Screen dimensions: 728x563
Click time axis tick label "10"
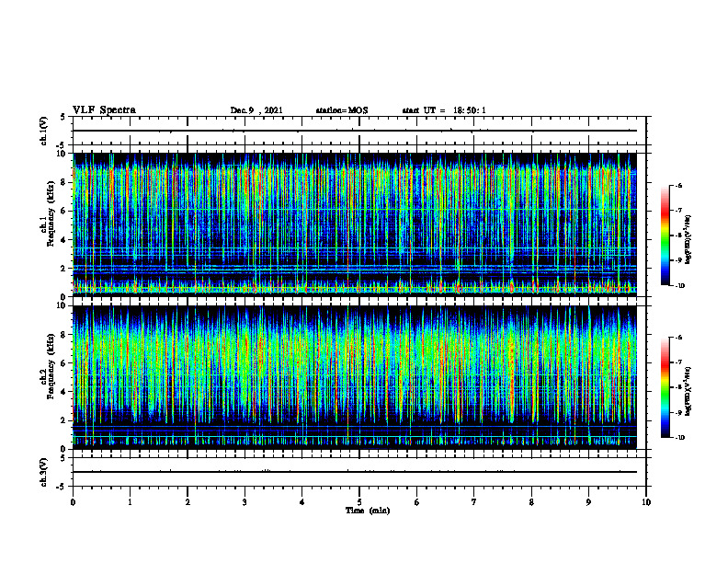click(646, 502)
